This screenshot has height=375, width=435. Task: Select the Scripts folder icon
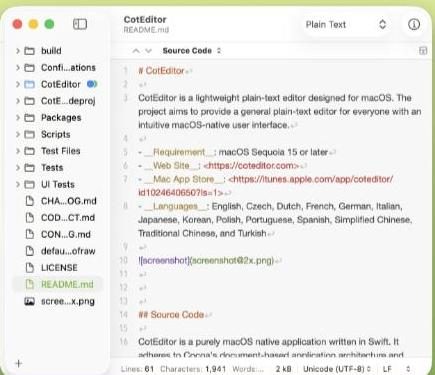point(30,134)
